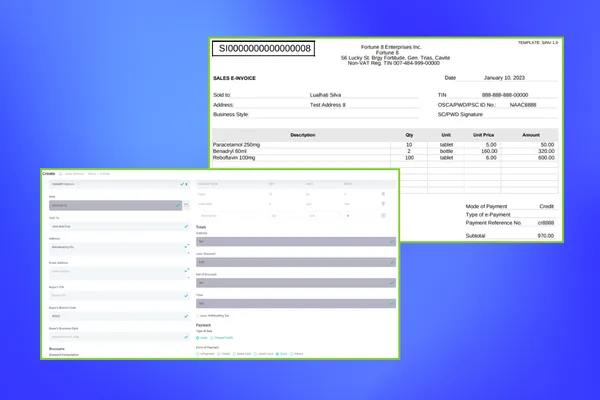Viewport: 600px width, 400px height.
Task: Click the Amount column header on the invoice
Action: coord(531,135)
